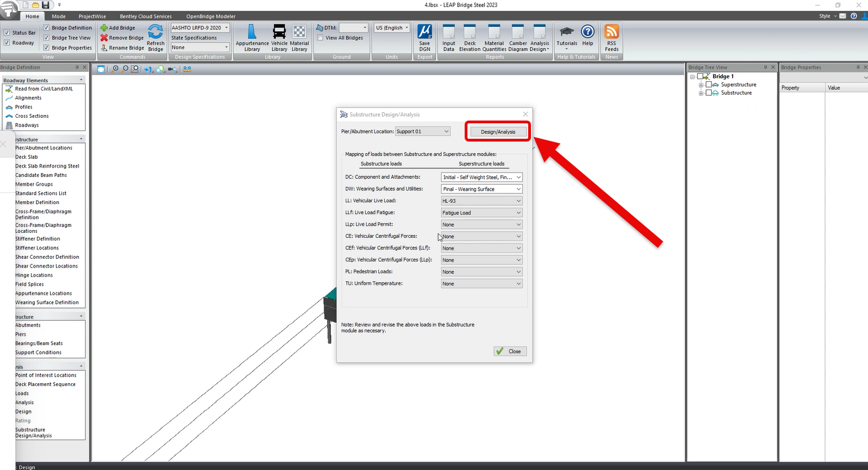Open the DTM ground dropdown
Viewport: 868px width, 470px height.
point(353,28)
